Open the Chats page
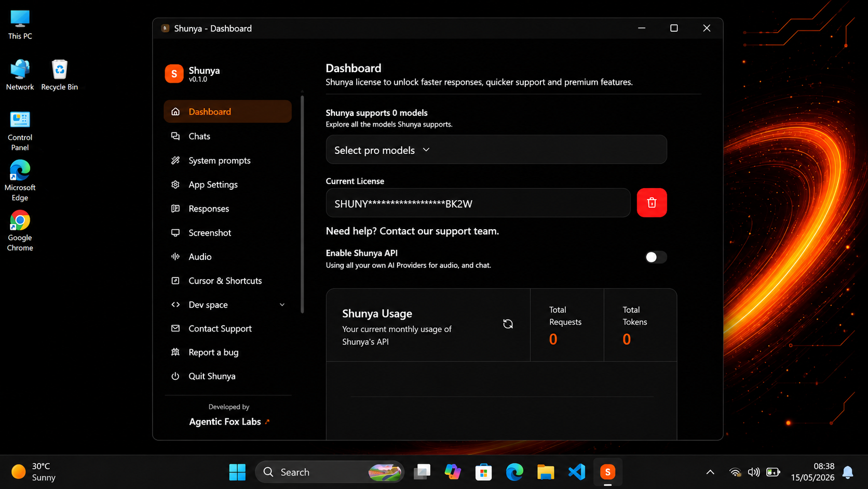The image size is (868, 489). click(x=227, y=136)
